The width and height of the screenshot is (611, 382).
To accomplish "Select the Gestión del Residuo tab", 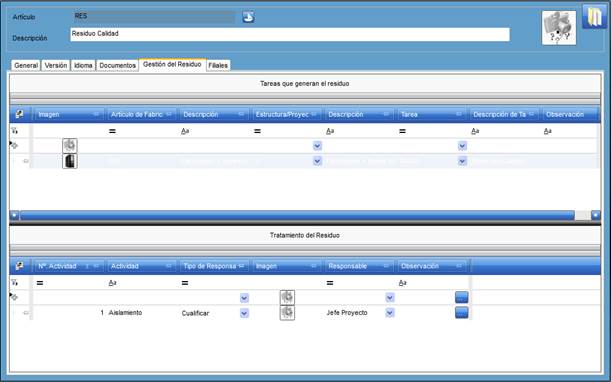I will (172, 64).
